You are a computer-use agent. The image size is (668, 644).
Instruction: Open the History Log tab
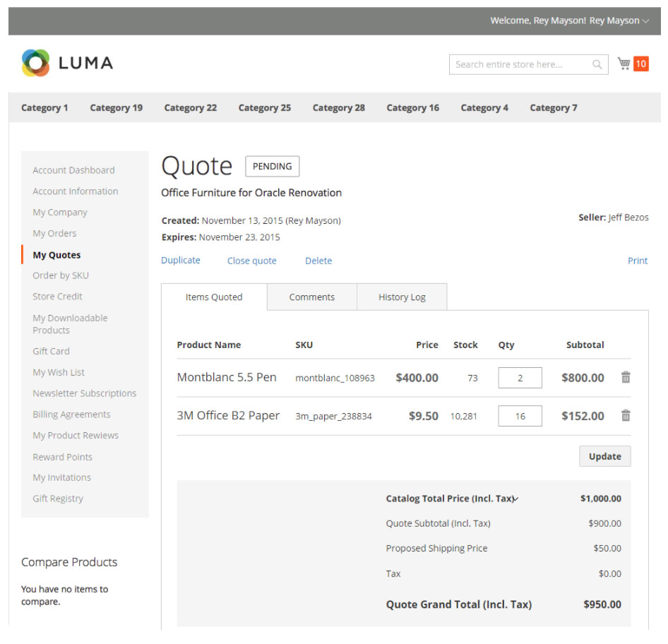(x=402, y=297)
